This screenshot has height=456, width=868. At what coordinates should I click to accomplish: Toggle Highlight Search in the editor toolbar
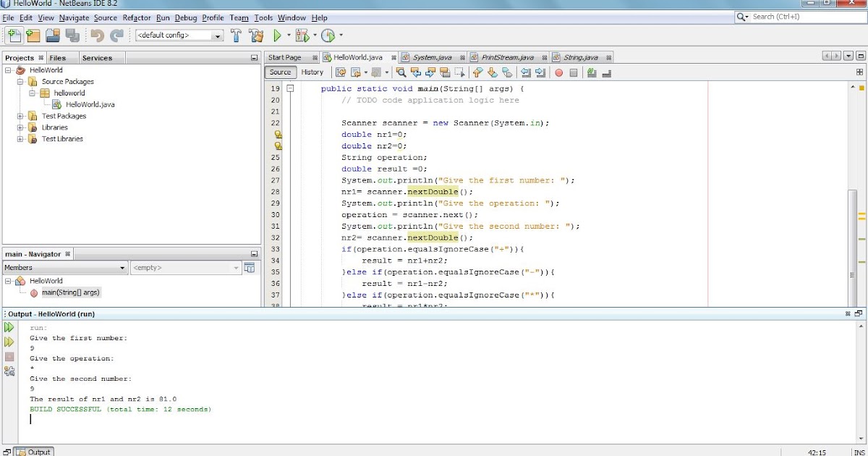coord(444,72)
